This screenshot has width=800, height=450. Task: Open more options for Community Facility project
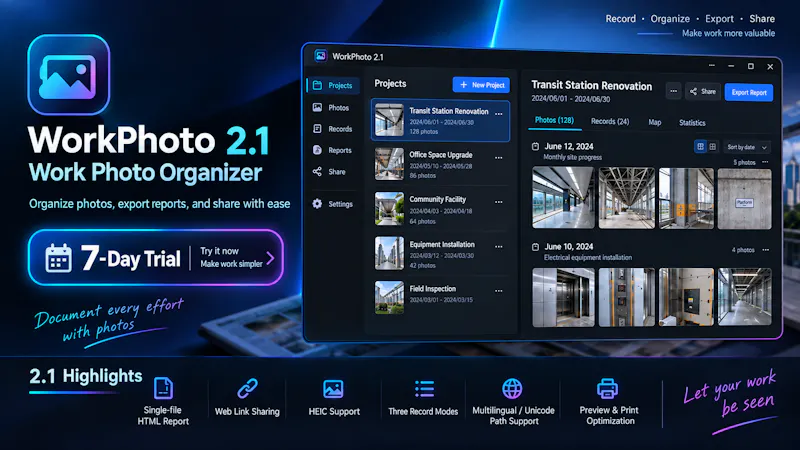(498, 203)
